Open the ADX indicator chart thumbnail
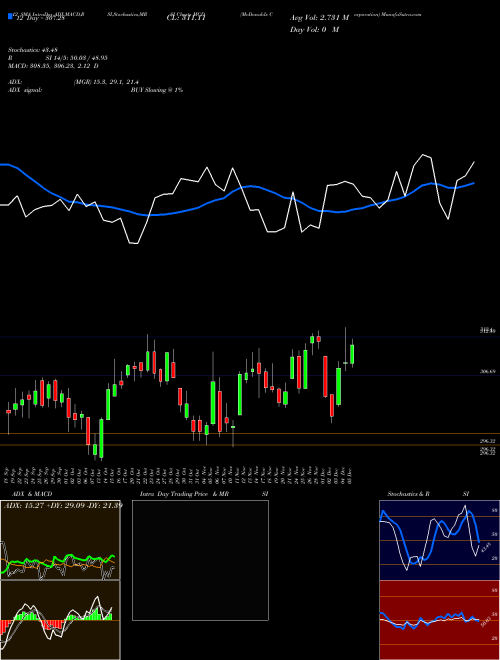 (x=60, y=540)
